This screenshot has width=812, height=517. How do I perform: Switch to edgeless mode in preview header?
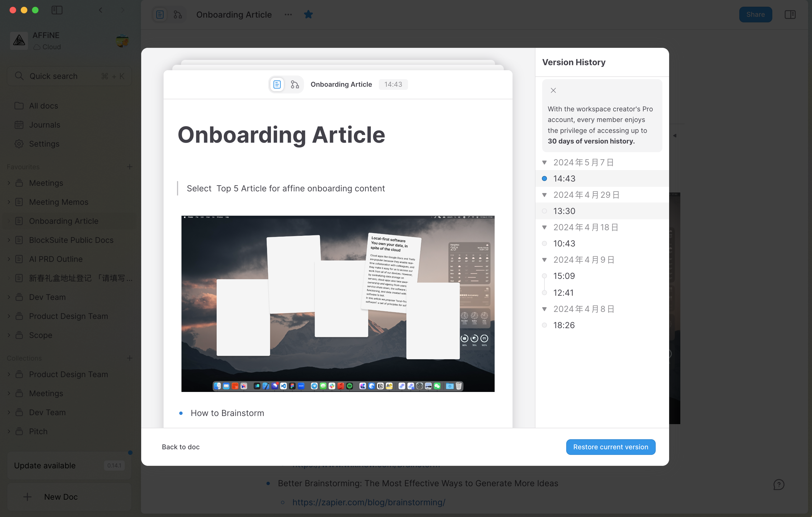pyautogui.click(x=295, y=84)
